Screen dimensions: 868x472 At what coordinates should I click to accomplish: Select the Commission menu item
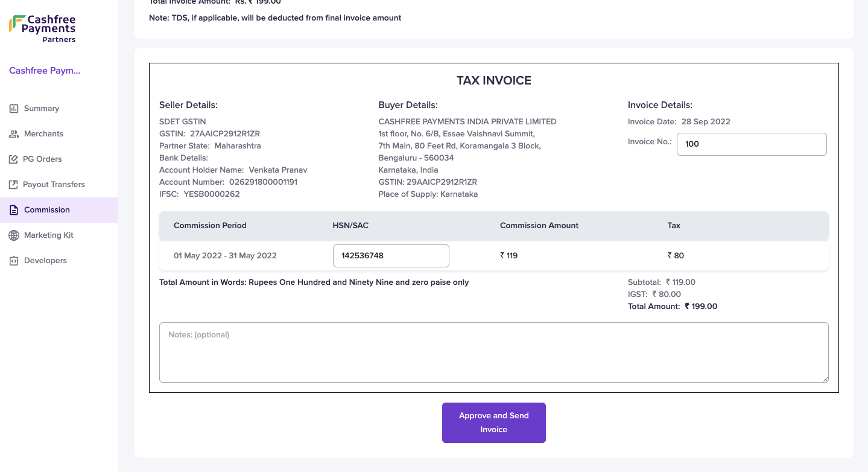59,210
